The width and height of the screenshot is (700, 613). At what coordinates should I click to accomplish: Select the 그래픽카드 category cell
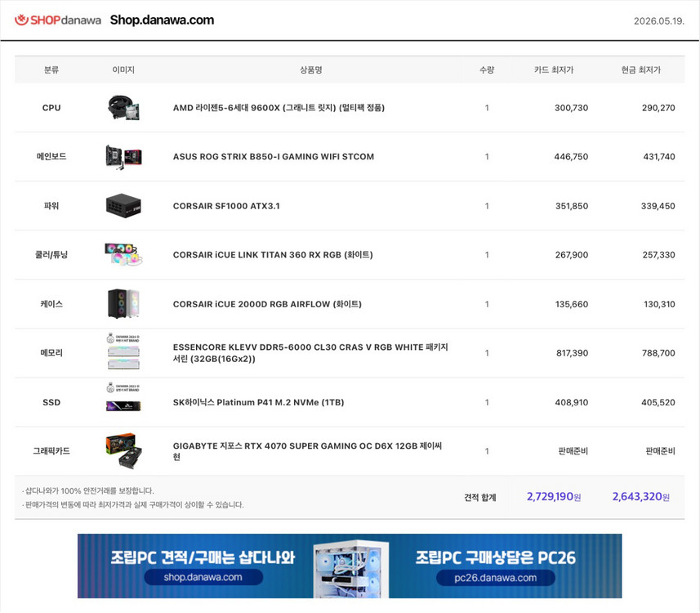(x=51, y=451)
